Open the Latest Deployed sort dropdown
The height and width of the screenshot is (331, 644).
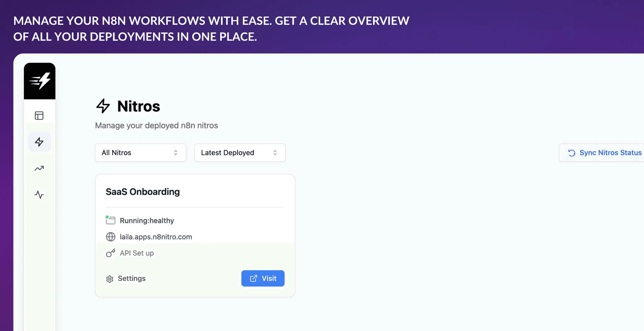(x=240, y=152)
